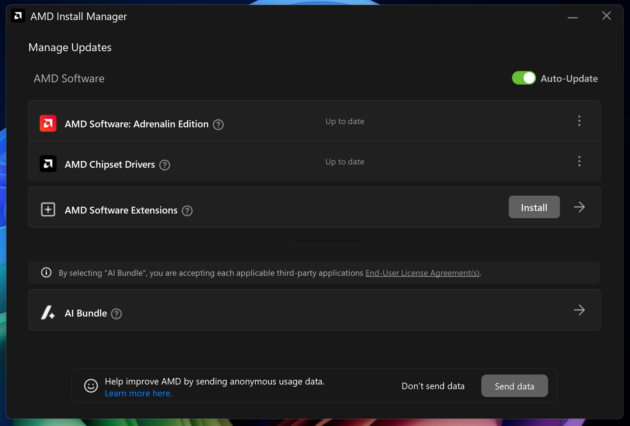Disable the Auto-Update toggle

click(x=524, y=78)
